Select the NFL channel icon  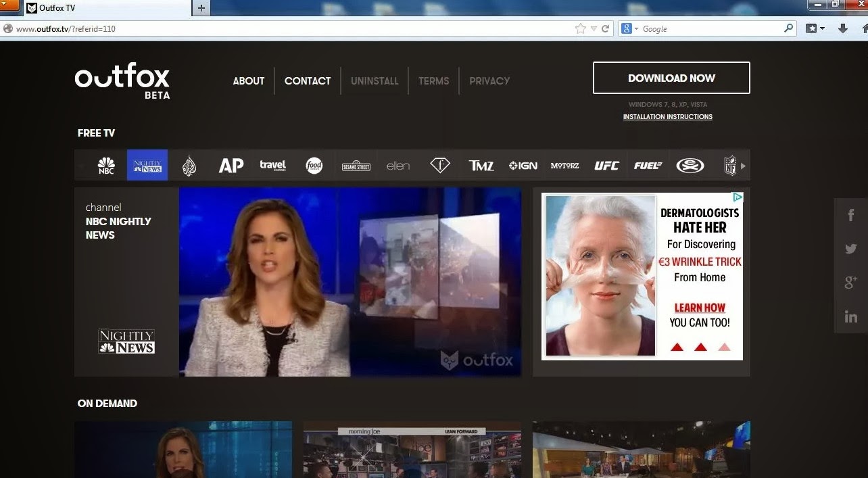coord(730,166)
